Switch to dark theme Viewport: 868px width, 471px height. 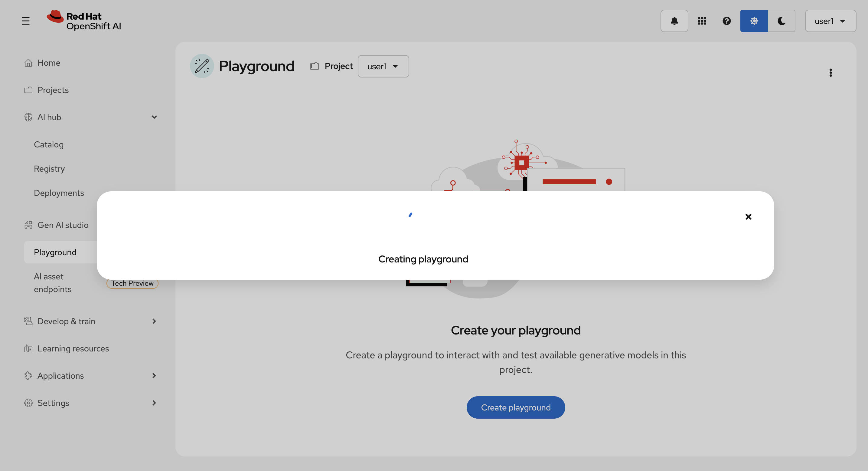pos(782,21)
